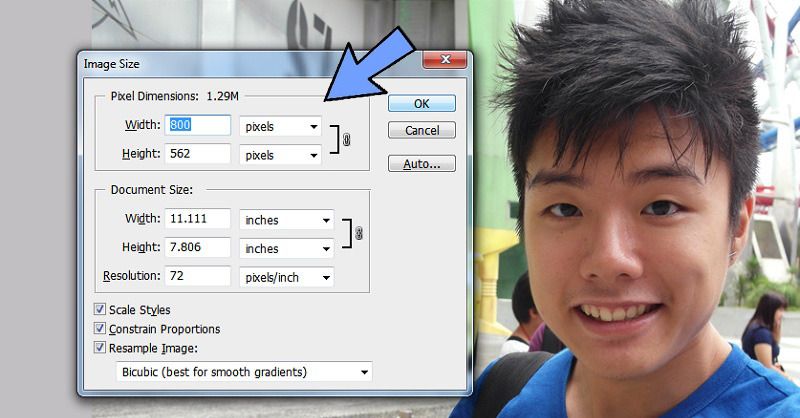Uncheck the Resample Image option
This screenshot has height=418, width=800.
point(100,348)
